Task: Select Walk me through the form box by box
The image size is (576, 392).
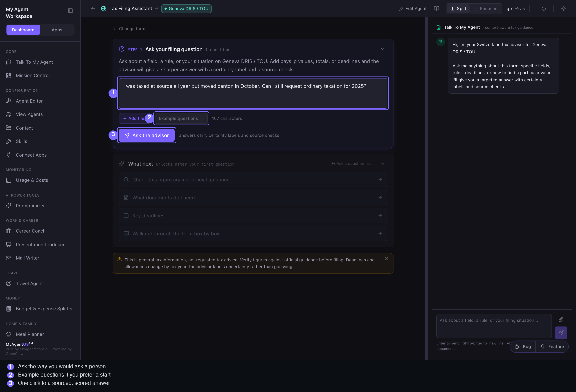Action: click(253, 234)
